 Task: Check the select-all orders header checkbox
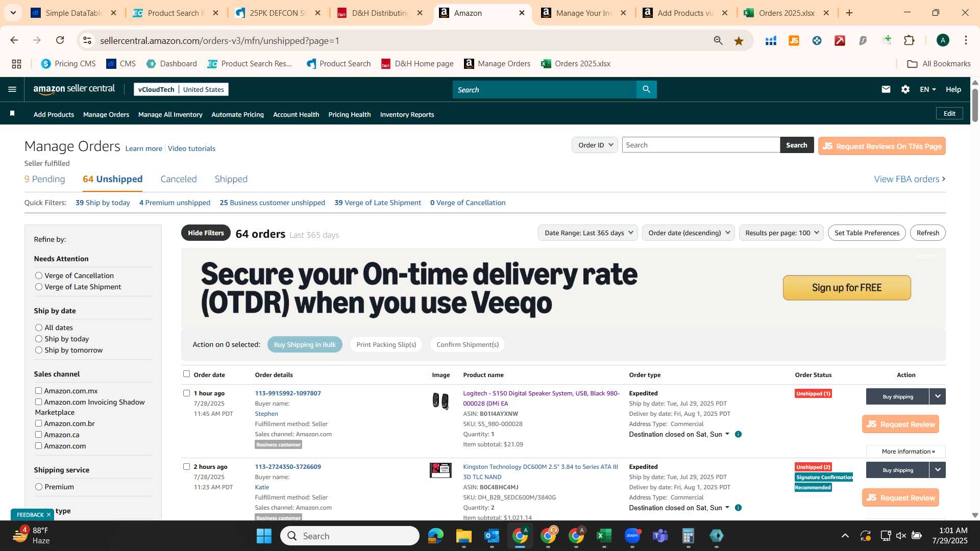point(186,373)
